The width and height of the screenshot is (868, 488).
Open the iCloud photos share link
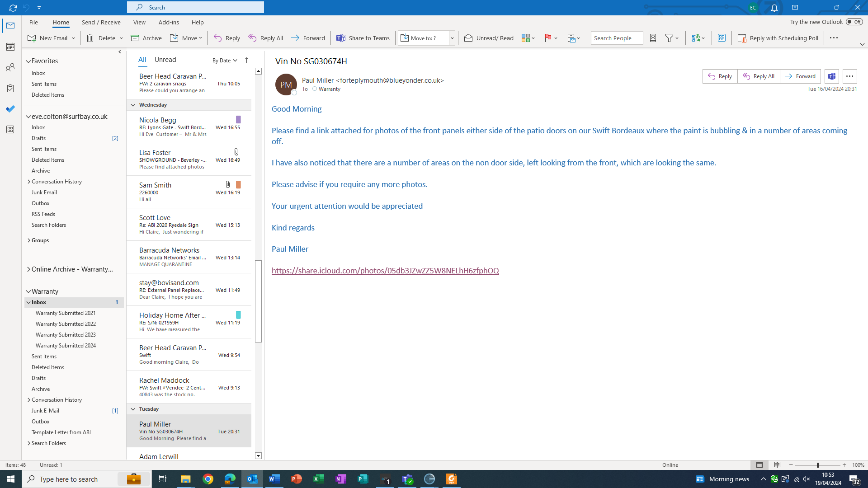click(x=385, y=271)
